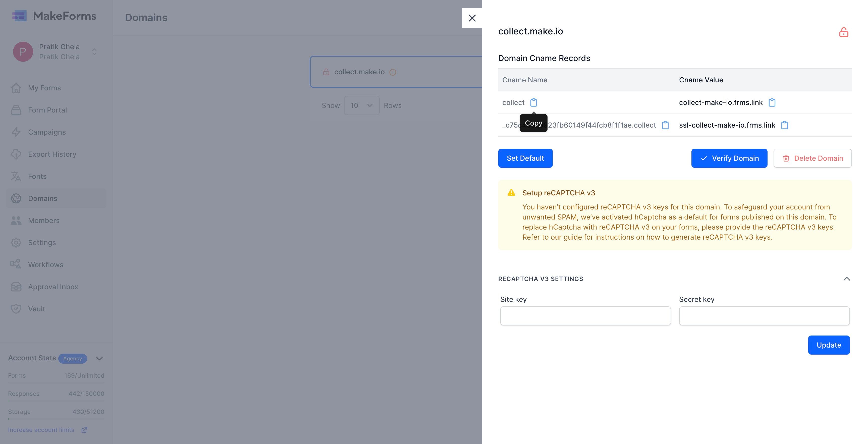Click the 'collect-make-io.frms.link' text
The height and width of the screenshot is (444, 868).
point(721,102)
